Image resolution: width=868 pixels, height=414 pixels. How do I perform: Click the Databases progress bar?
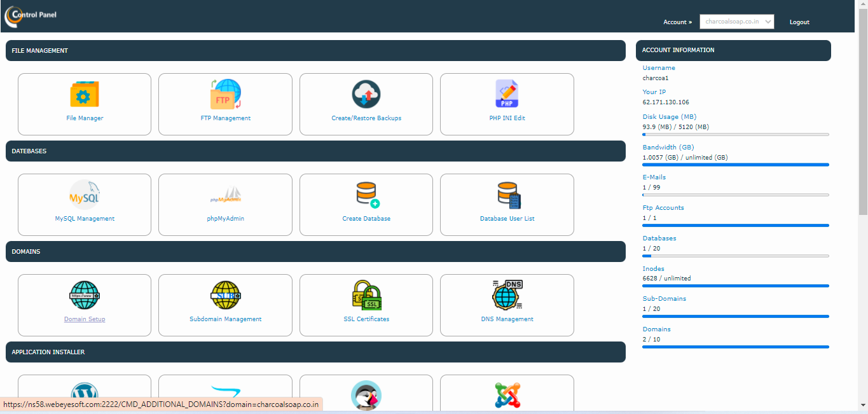736,256
